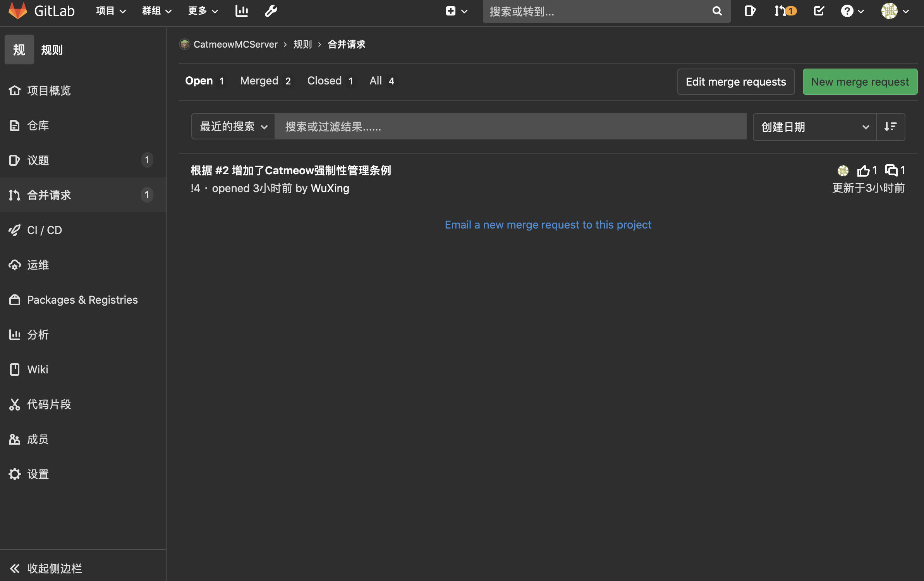Click the 搜索或过滤结果 filter field
Viewport: 924px width, 581px height.
pyautogui.click(x=510, y=126)
